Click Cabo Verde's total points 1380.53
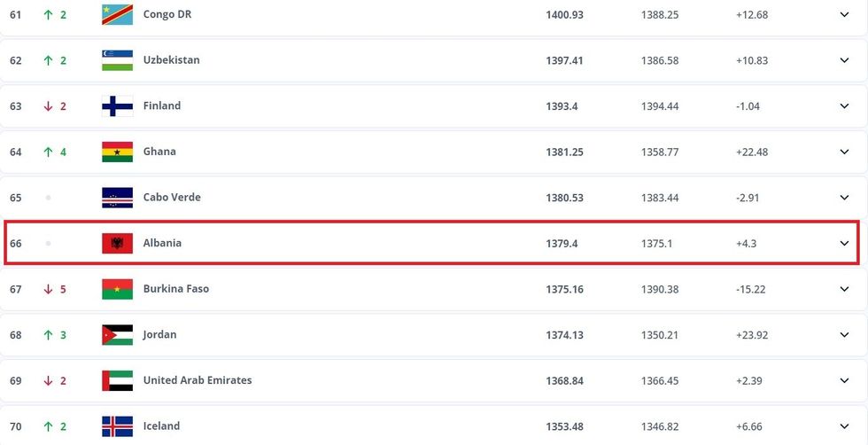This screenshot has height=445, width=868. pyautogui.click(x=564, y=198)
